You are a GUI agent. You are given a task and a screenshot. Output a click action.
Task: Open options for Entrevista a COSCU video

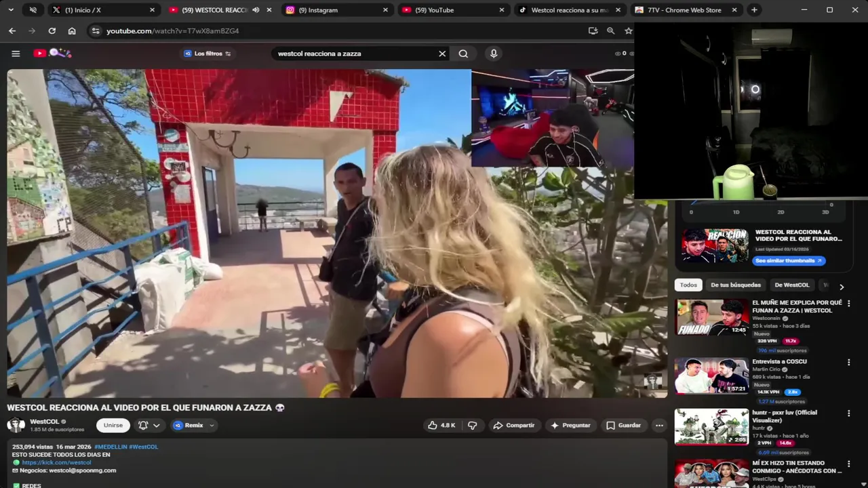(848, 362)
